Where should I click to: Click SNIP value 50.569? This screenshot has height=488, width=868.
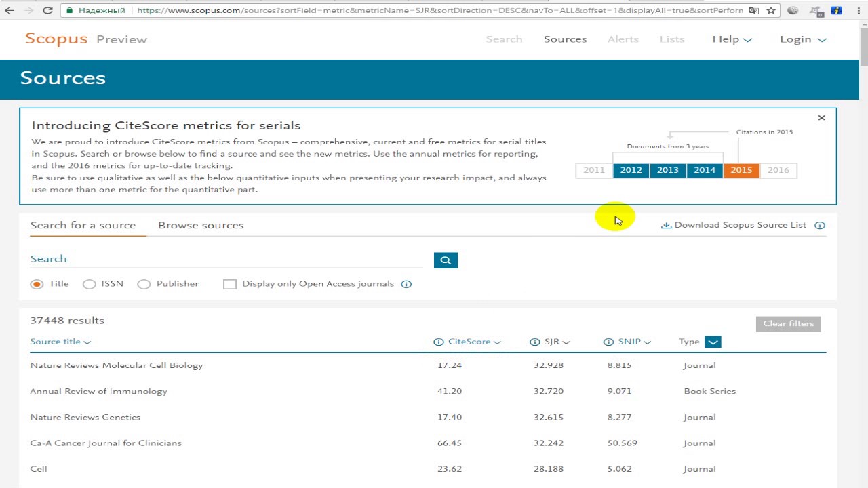coord(623,443)
